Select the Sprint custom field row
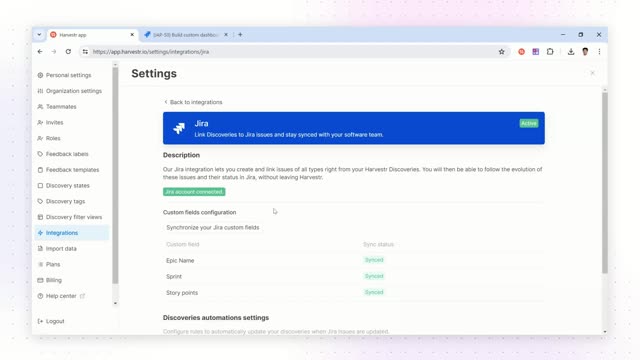This screenshot has height=360, width=640. (x=353, y=276)
